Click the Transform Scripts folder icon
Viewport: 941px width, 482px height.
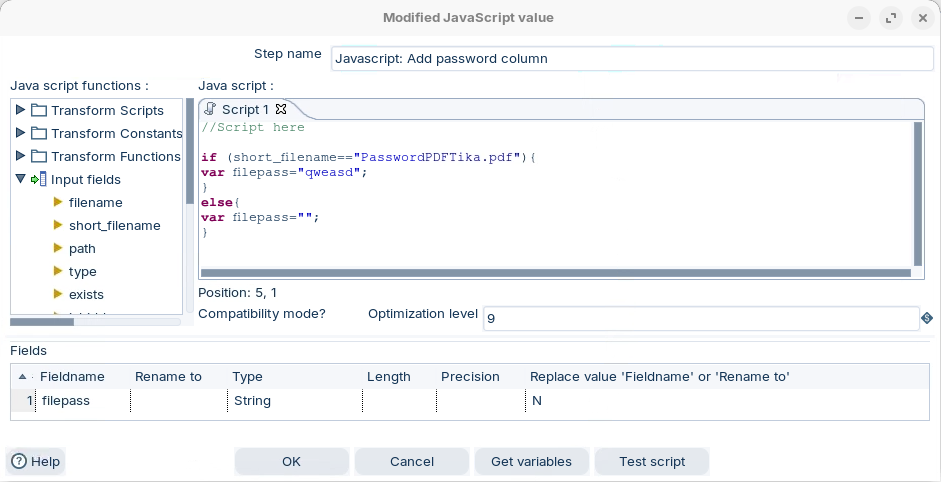[39, 110]
